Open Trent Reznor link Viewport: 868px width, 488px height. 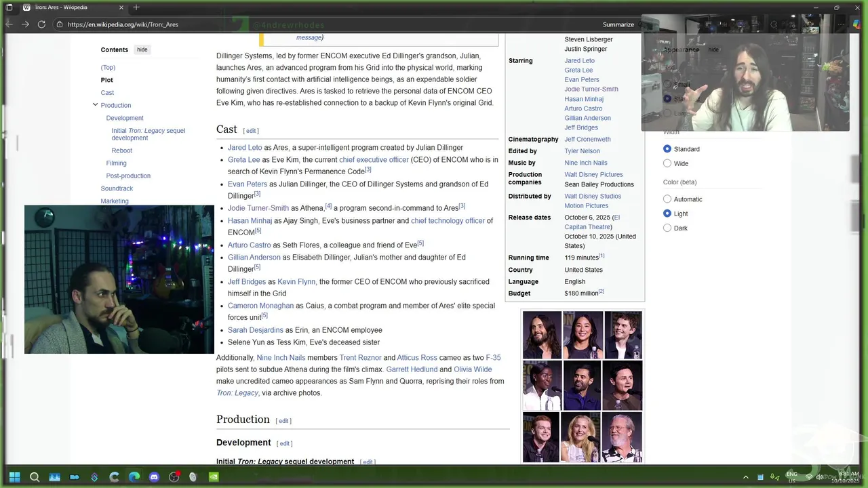[x=360, y=358]
